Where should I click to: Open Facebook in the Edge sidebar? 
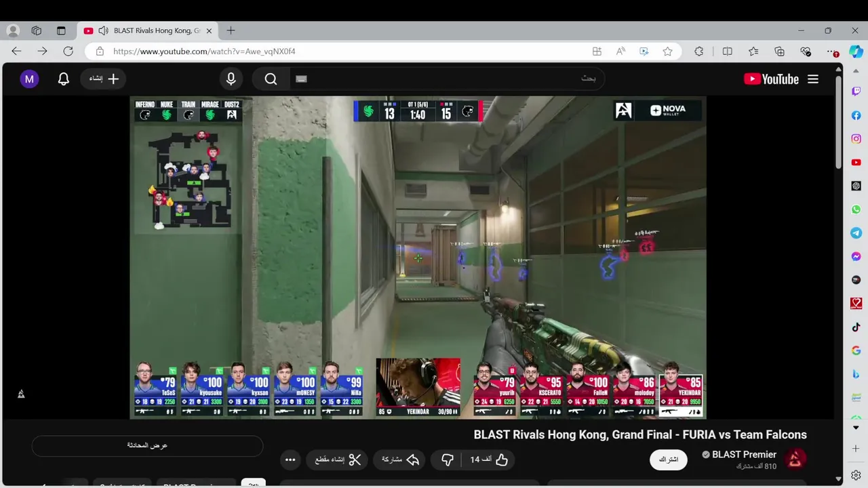[x=856, y=115]
